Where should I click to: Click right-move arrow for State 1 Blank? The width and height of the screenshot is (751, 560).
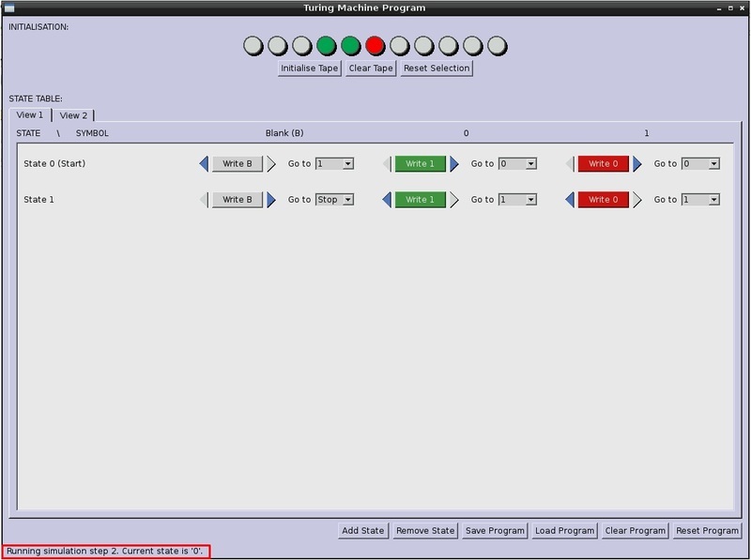pyautogui.click(x=271, y=200)
